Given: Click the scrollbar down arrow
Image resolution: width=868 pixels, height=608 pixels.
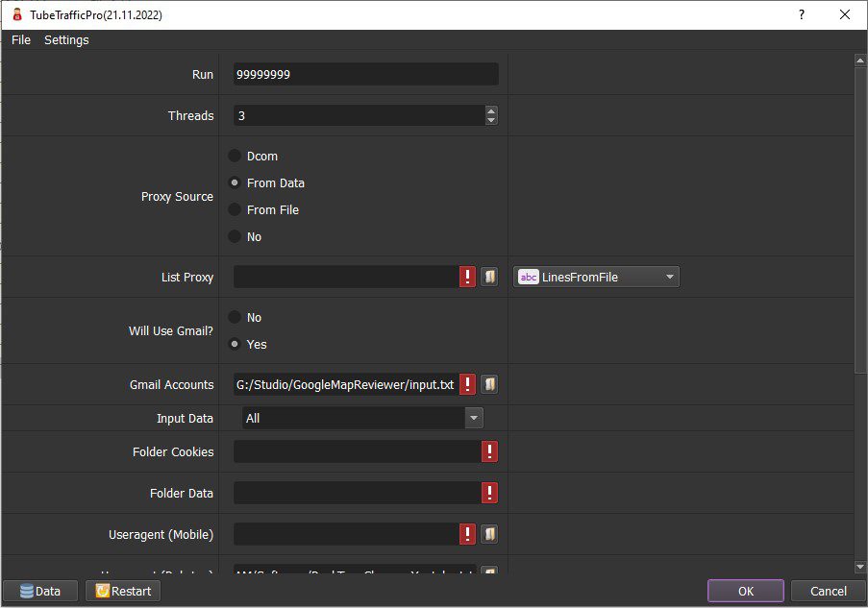Looking at the screenshot, I should point(860,567).
